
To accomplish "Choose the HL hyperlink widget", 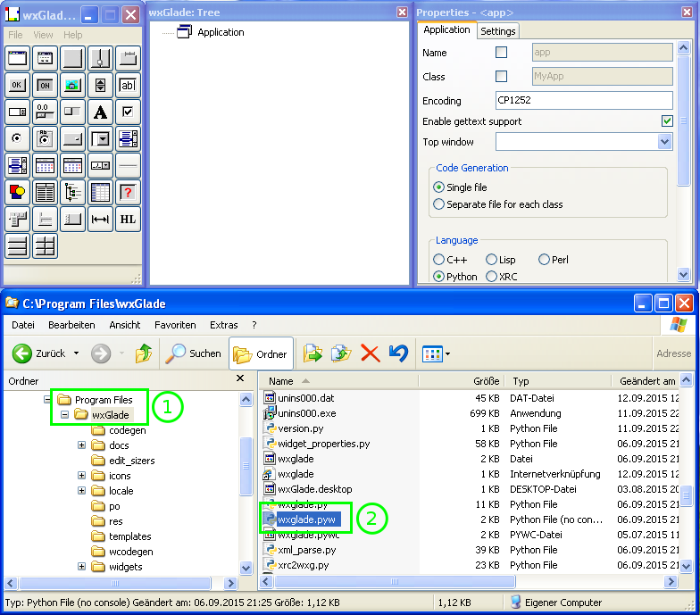I will tap(128, 220).
